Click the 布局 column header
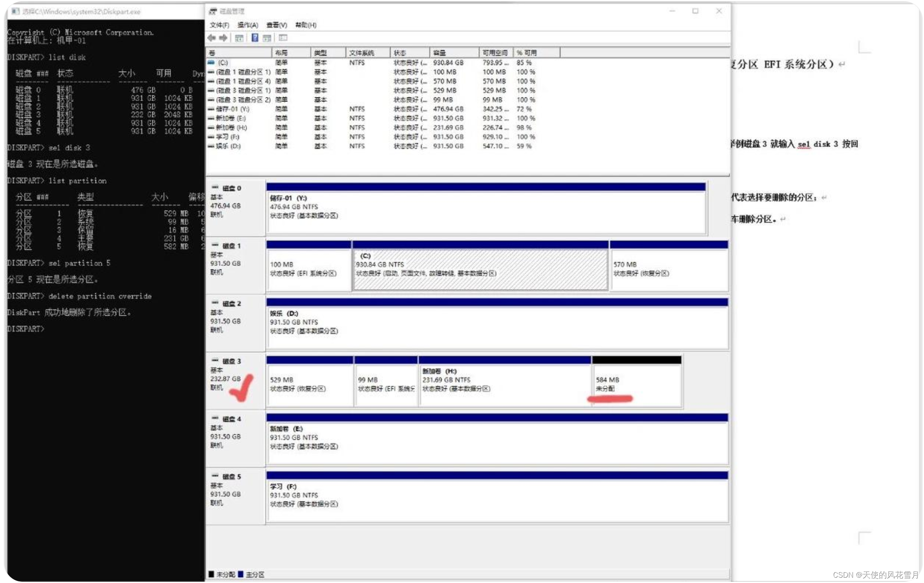This screenshot has width=924, height=583. pos(291,53)
